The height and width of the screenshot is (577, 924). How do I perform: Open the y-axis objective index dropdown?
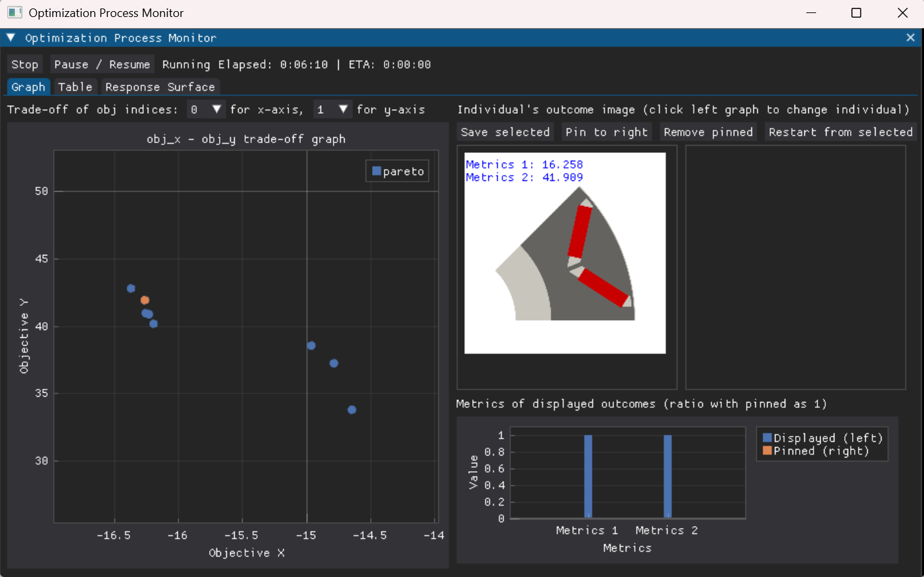[x=333, y=110]
